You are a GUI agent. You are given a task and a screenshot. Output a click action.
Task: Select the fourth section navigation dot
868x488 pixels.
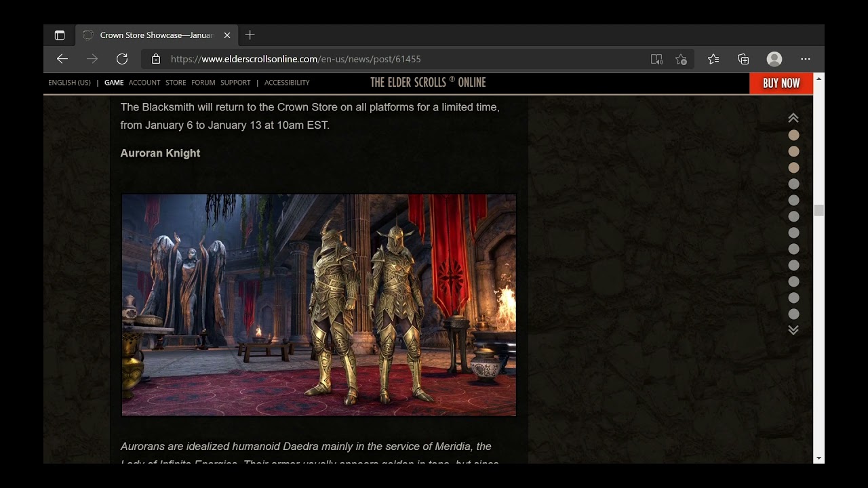(x=793, y=184)
